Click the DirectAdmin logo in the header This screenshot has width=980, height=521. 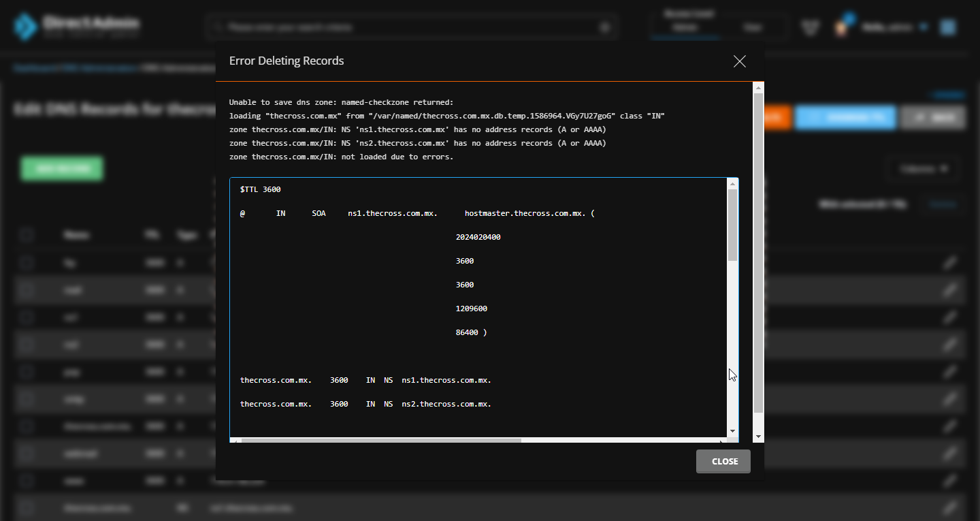[76, 27]
